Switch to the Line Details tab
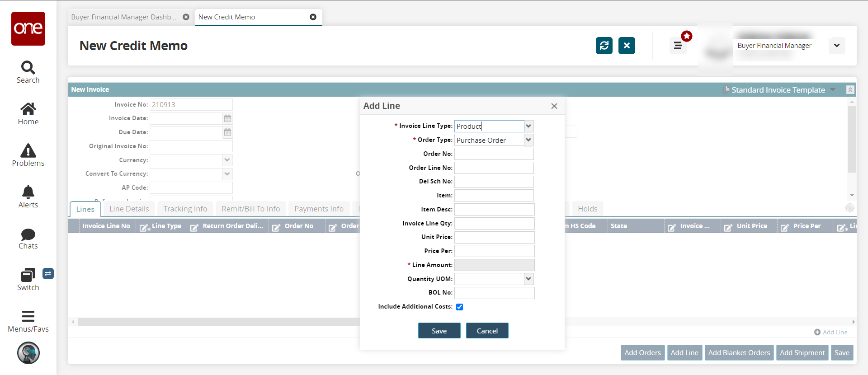Image resolution: width=868 pixels, height=375 pixels. pos(129,209)
